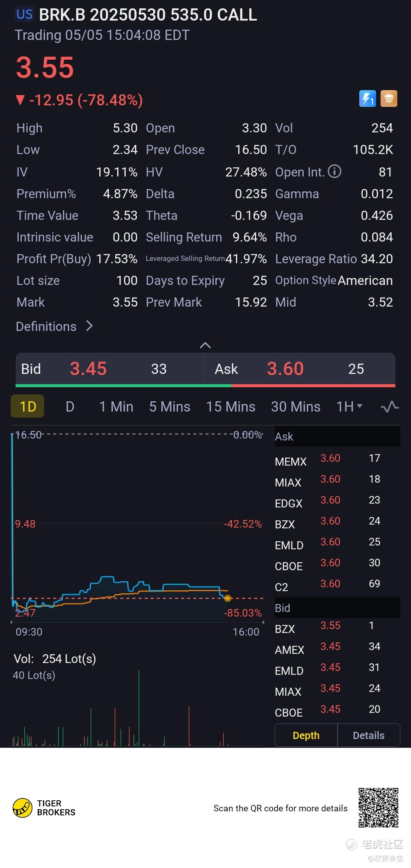Switch to the Details view
The height and width of the screenshot is (868, 411).
coord(368,735)
